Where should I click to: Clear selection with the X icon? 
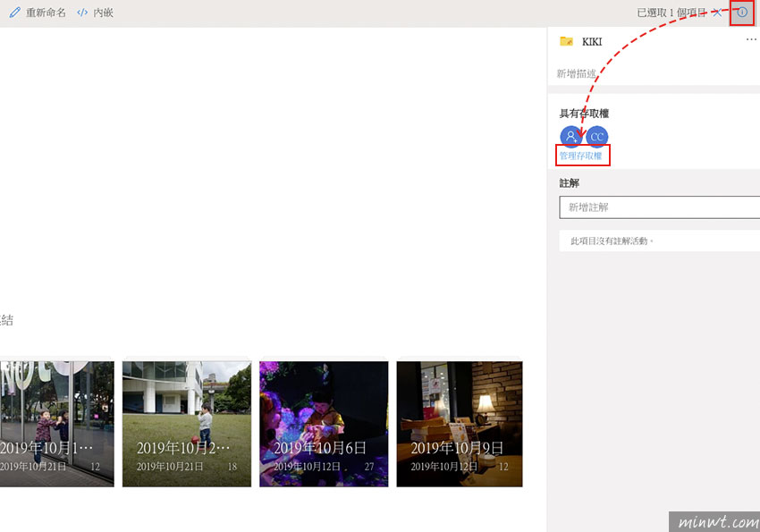pos(717,13)
